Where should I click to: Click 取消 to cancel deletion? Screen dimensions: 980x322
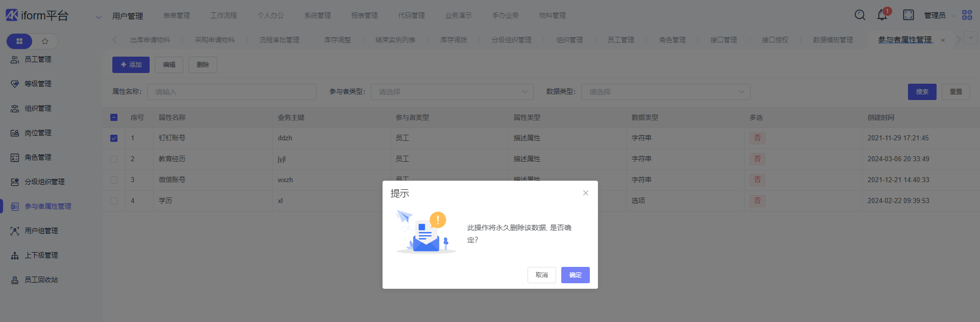coord(541,275)
